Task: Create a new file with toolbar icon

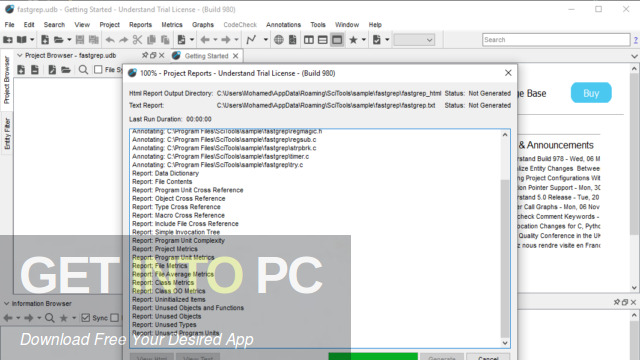Action: [45, 40]
